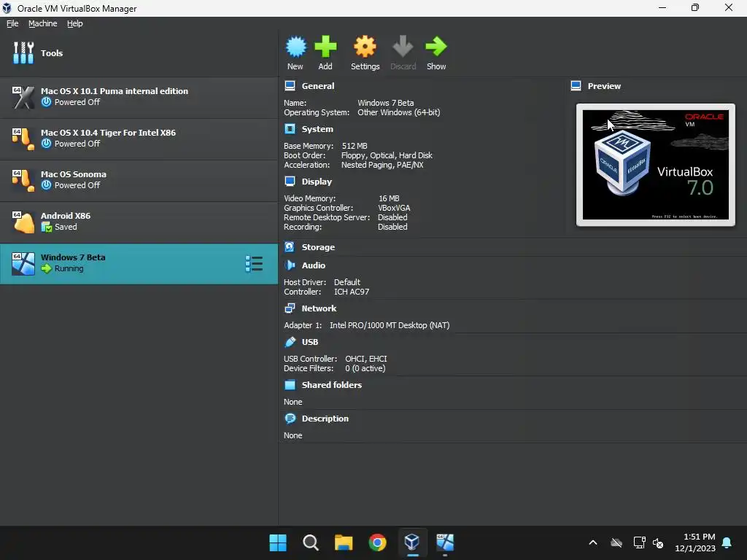Open the Audio settings heading link
Screen dimensions: 747x560
pos(314,265)
